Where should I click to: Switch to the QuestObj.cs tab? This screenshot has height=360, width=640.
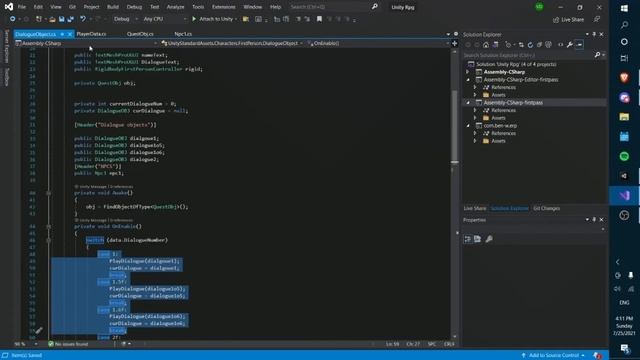pyautogui.click(x=140, y=34)
